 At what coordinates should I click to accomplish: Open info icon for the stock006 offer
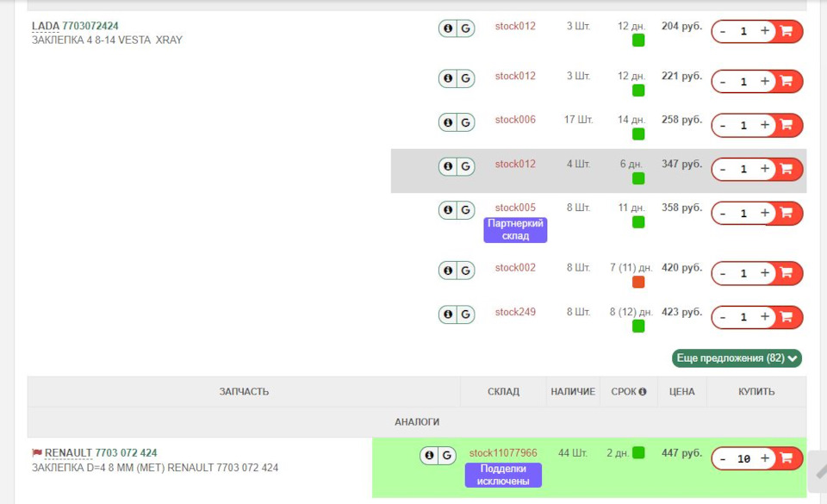pyautogui.click(x=448, y=122)
